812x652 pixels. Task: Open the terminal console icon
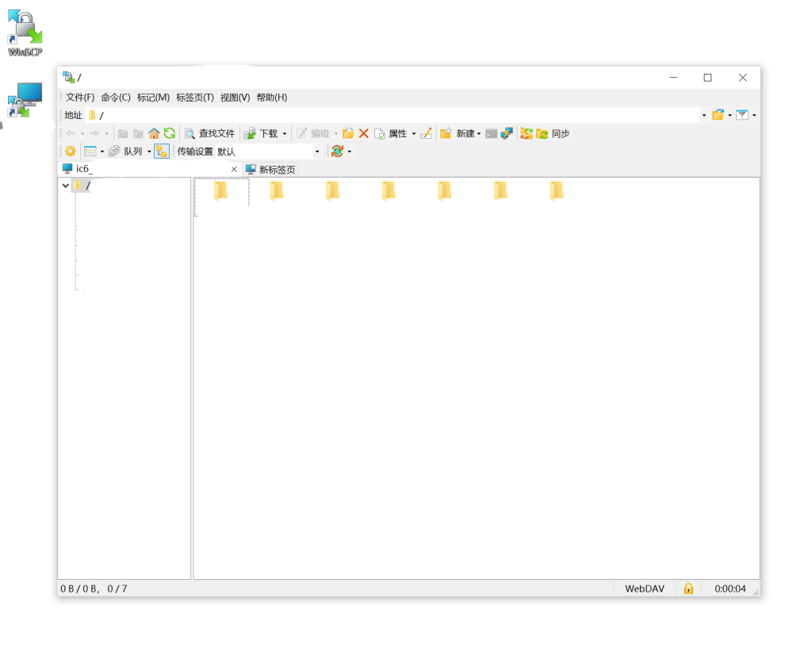(492, 133)
